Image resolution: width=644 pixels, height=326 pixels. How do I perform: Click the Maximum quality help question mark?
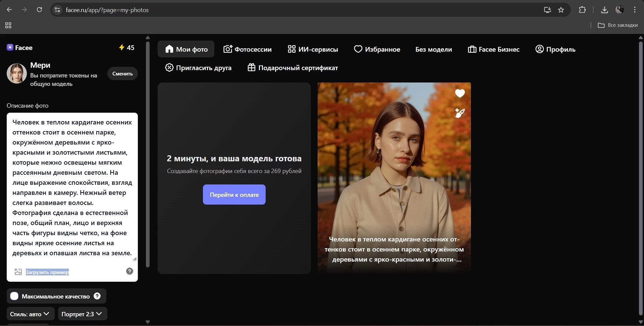(x=97, y=296)
